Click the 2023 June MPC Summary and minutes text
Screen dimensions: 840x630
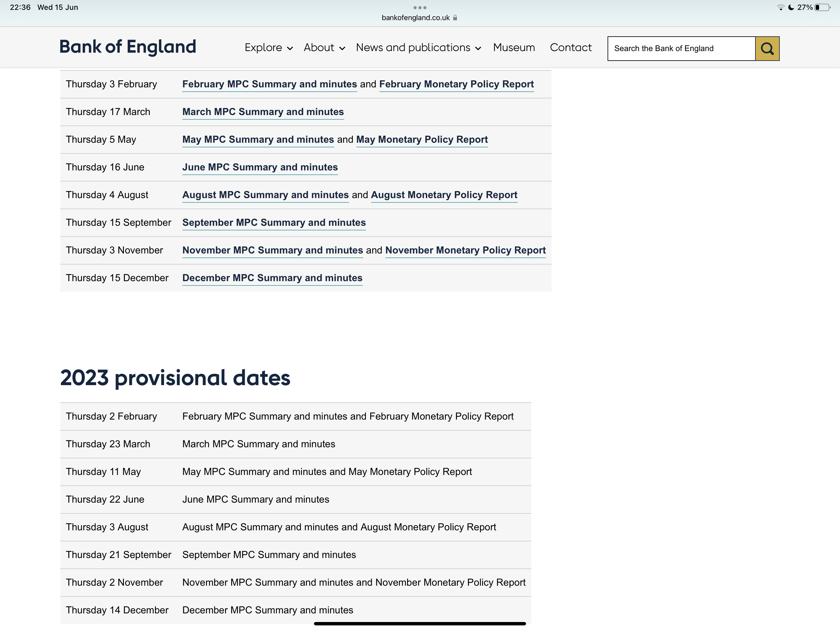point(256,500)
